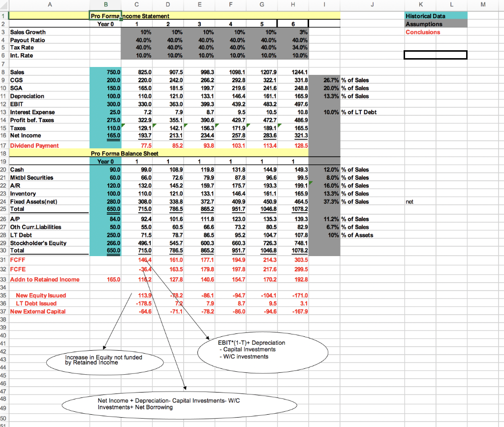Select the 'Increase in Equity not funded' callout
Image resolution: width=504 pixels, height=427 pixels.
[x=105, y=362]
